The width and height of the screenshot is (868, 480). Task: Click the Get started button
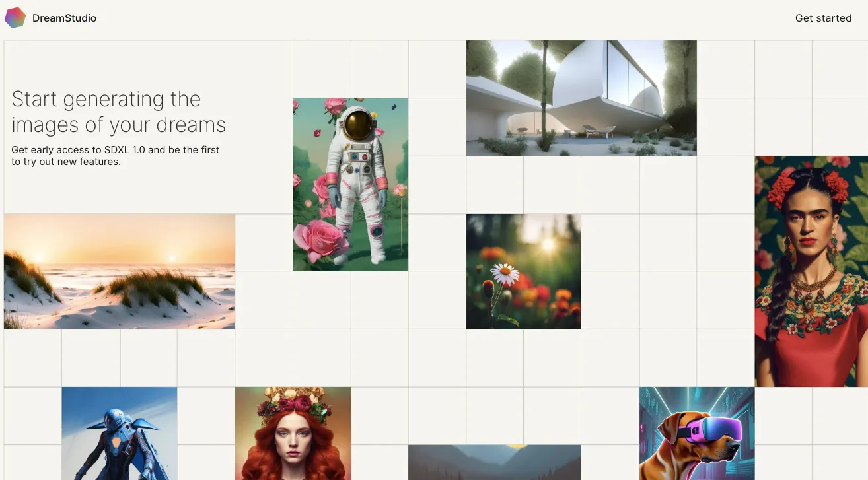point(823,18)
